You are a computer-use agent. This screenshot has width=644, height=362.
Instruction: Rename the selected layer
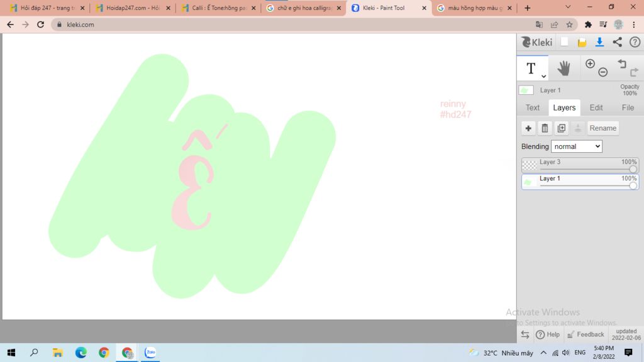click(x=602, y=128)
